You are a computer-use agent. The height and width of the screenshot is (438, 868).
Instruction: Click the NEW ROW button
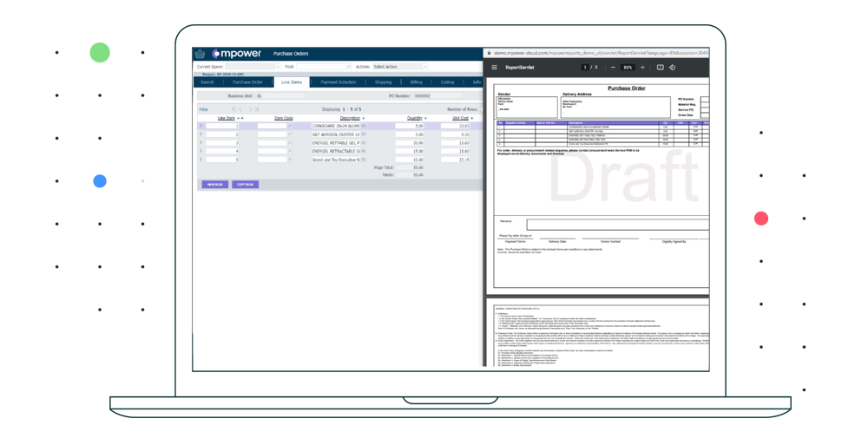point(214,185)
